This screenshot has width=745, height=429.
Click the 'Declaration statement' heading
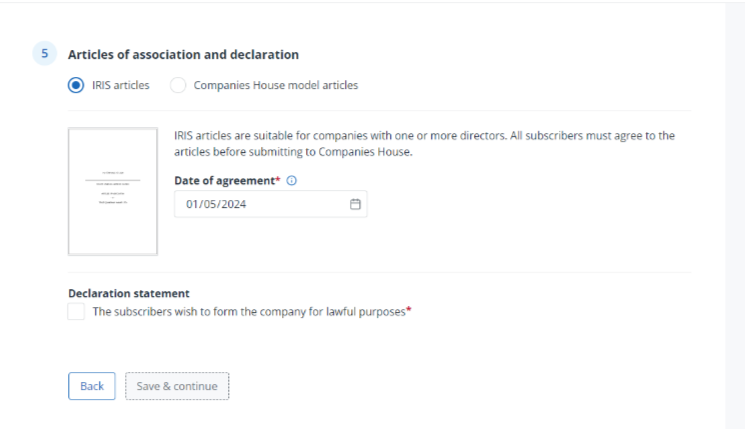pyautogui.click(x=128, y=293)
